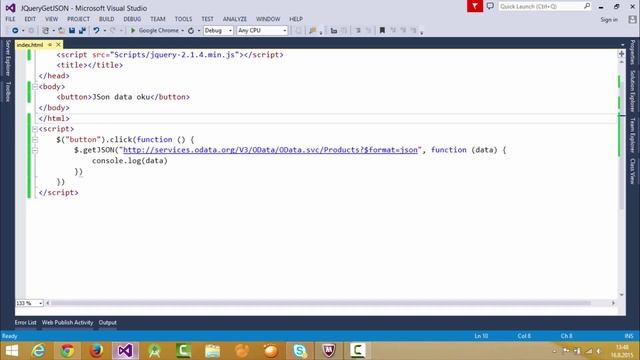Open the Output tab
The width and height of the screenshot is (640, 360).
[107, 322]
